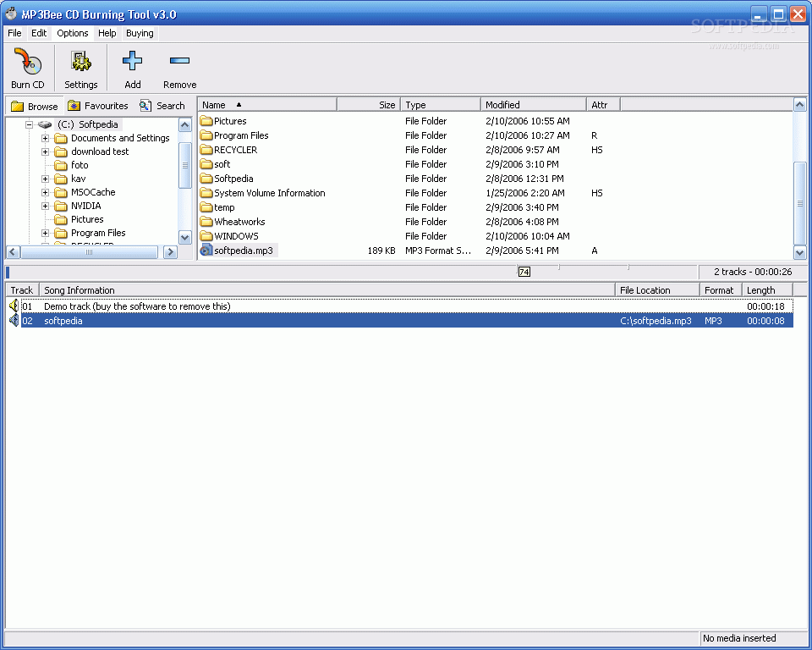Viewport: 812px width, 650px height.
Task: Click the Song Information column header
Action: tap(327, 290)
